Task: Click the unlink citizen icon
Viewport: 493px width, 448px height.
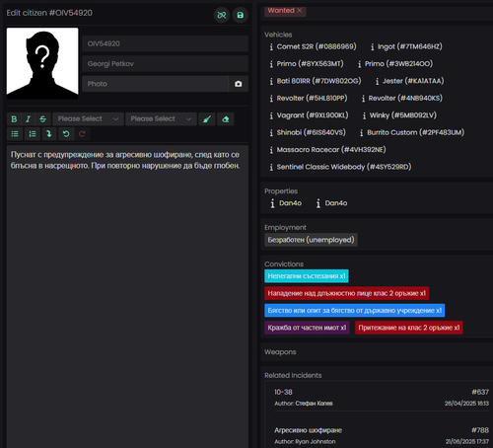Action: point(222,15)
